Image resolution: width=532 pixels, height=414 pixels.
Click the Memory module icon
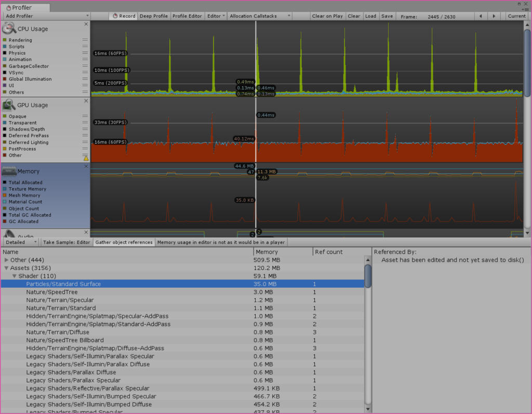pos(9,171)
